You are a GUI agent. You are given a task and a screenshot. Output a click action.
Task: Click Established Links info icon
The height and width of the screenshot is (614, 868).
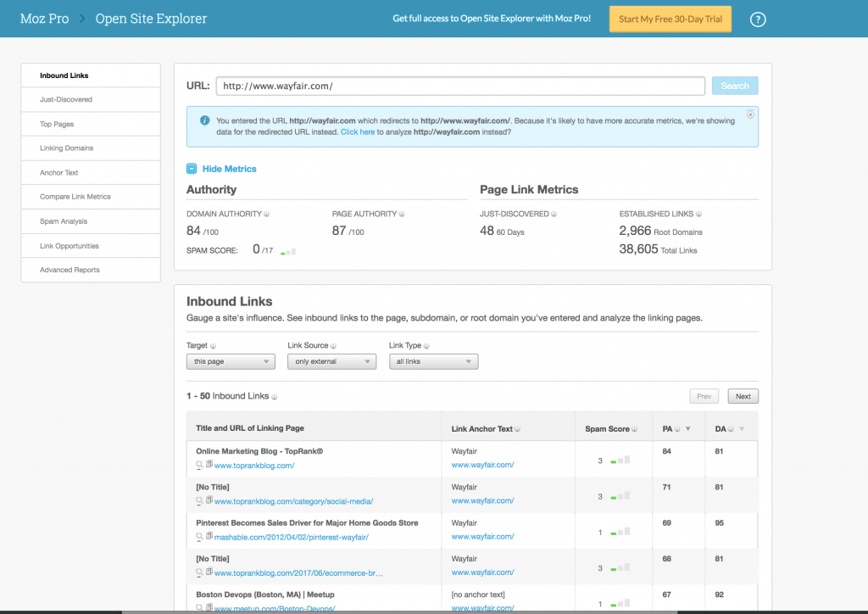pos(698,215)
